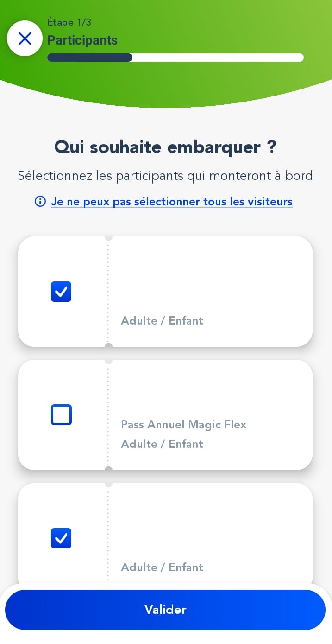Image resolution: width=332 pixels, height=644 pixels.
Task: Tap the 'Pass Annuel Magic Flex' label
Action: [184, 425]
